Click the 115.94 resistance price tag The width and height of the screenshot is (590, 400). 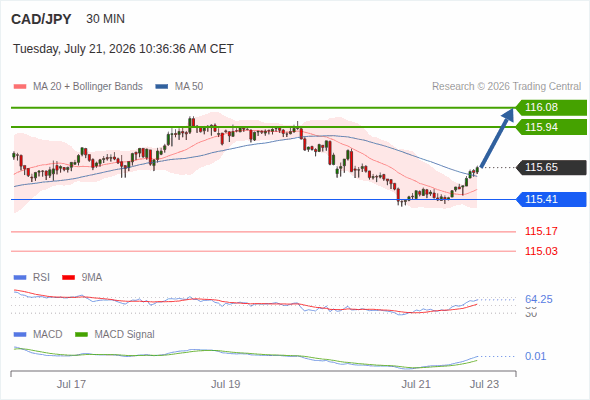point(551,127)
